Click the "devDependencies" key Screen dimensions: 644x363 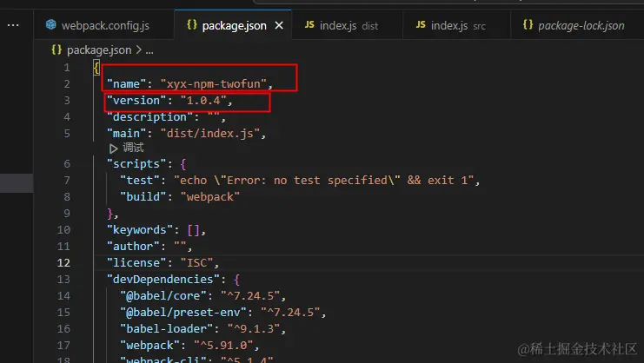click(x=163, y=280)
